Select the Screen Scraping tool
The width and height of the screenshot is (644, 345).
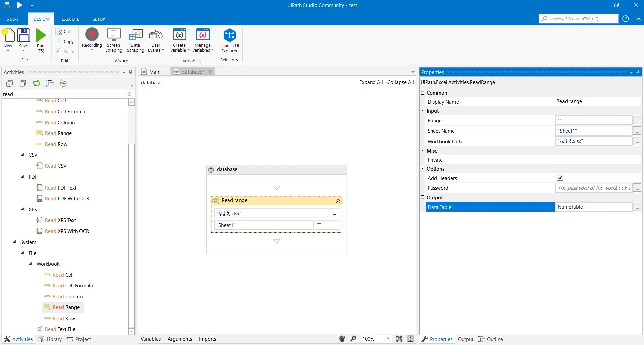[x=113, y=40]
